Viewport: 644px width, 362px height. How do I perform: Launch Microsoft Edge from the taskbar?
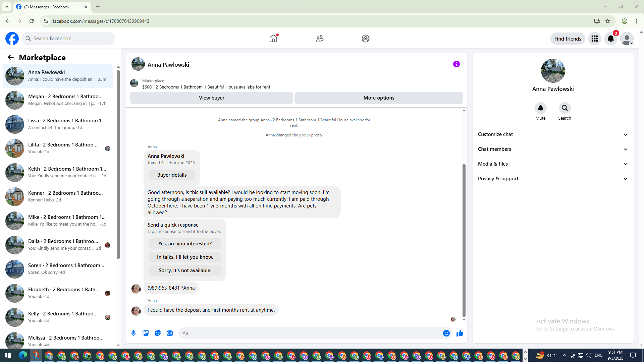click(x=23, y=355)
